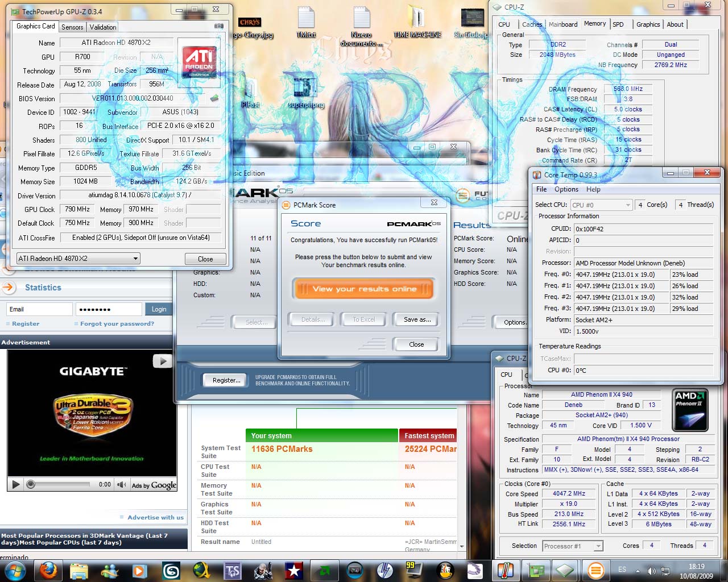Click the orange circle taskbar icon
This screenshot has height=582, width=728.
(x=596, y=570)
